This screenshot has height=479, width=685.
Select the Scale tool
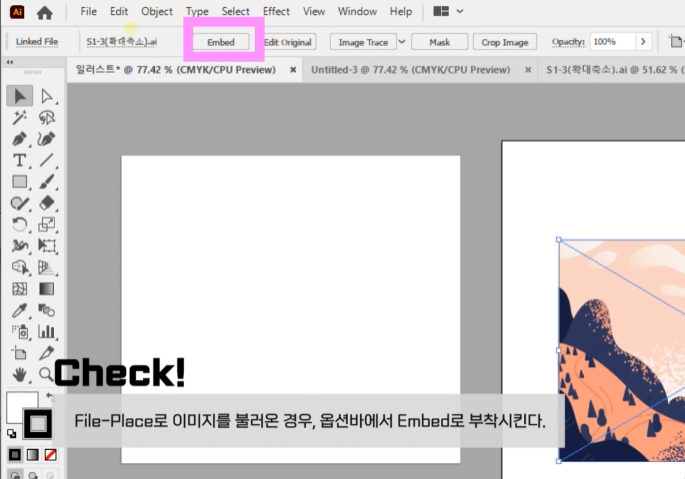pyautogui.click(x=47, y=225)
